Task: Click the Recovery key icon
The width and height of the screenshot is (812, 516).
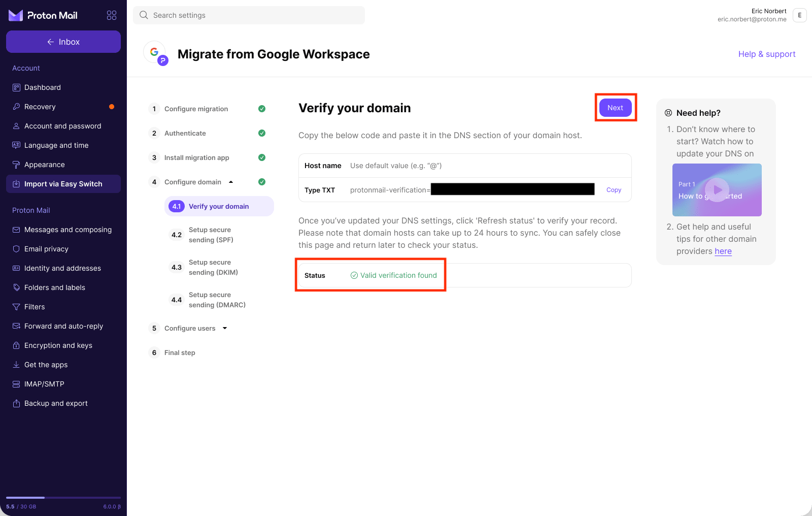Action: coord(16,107)
